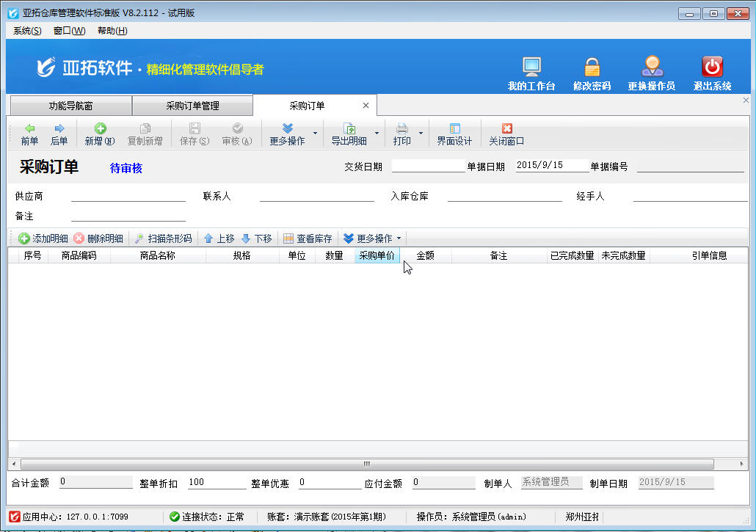Close the tab panel with right-edge X
The height and width of the screenshot is (532, 756).
746,101
